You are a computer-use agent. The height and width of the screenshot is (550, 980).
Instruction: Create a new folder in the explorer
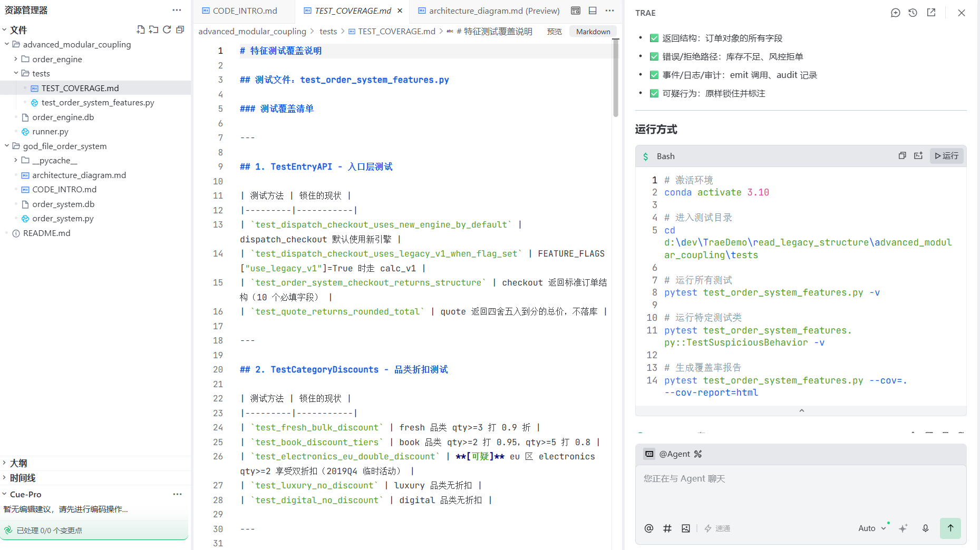[153, 30]
